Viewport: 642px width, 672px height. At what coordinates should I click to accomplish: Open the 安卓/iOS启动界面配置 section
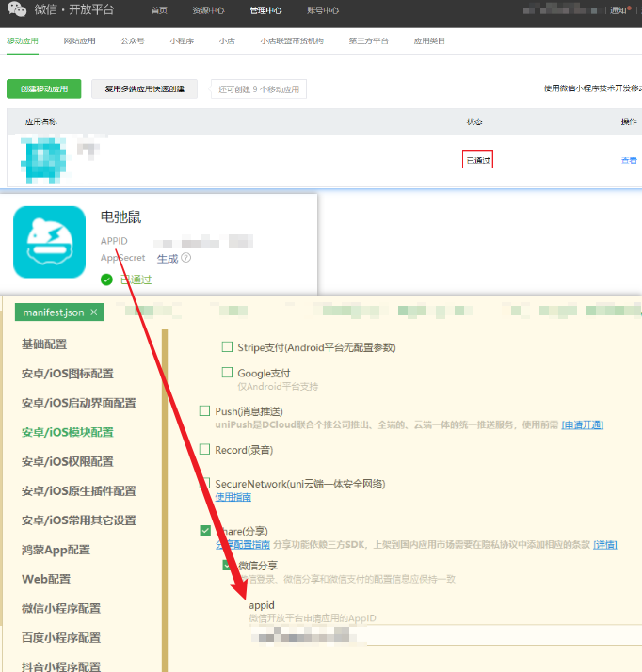tap(79, 403)
